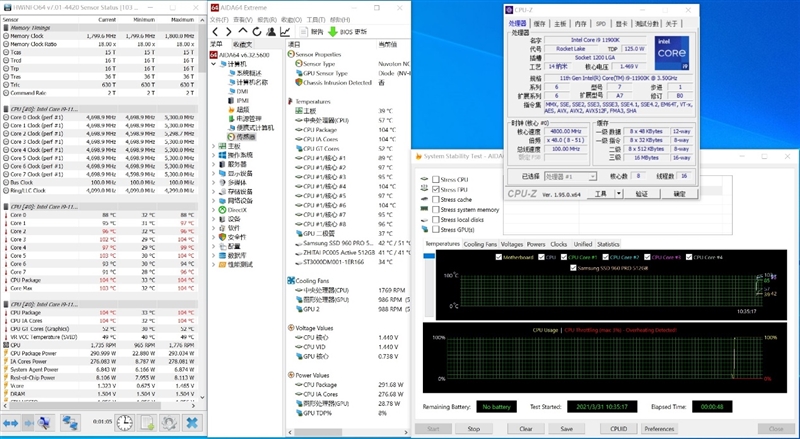
Task: Toggle CPU Core #1 graph checkbox
Action: click(564, 257)
